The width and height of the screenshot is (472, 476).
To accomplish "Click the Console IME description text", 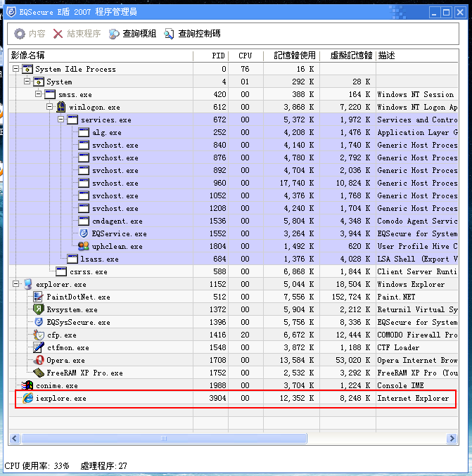I will click(x=400, y=385).
